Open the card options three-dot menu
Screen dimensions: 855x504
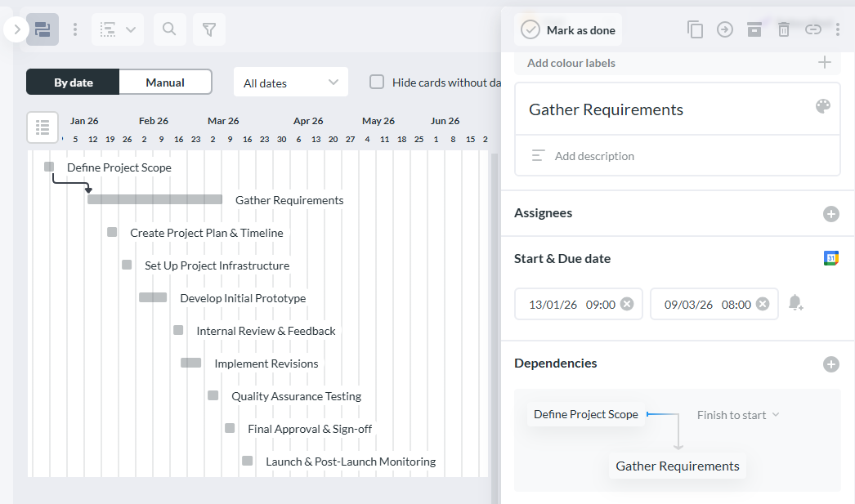click(838, 29)
